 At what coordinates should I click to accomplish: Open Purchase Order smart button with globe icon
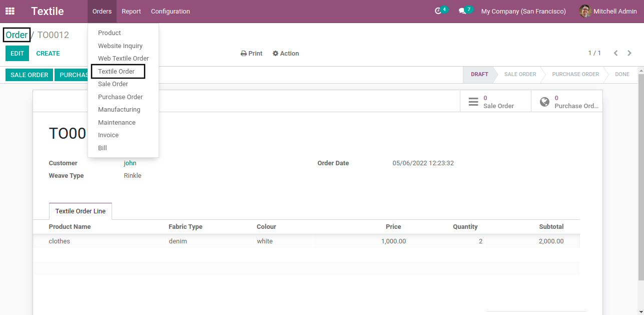pos(566,102)
